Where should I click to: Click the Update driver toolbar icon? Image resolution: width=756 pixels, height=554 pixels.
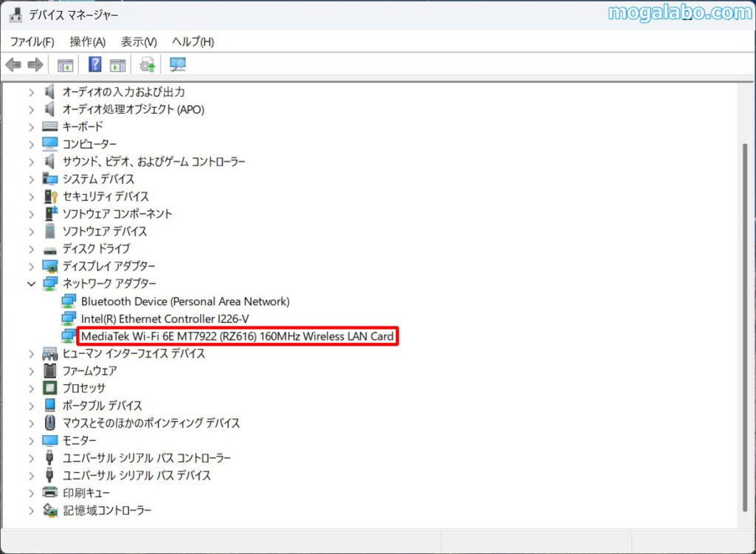click(148, 64)
